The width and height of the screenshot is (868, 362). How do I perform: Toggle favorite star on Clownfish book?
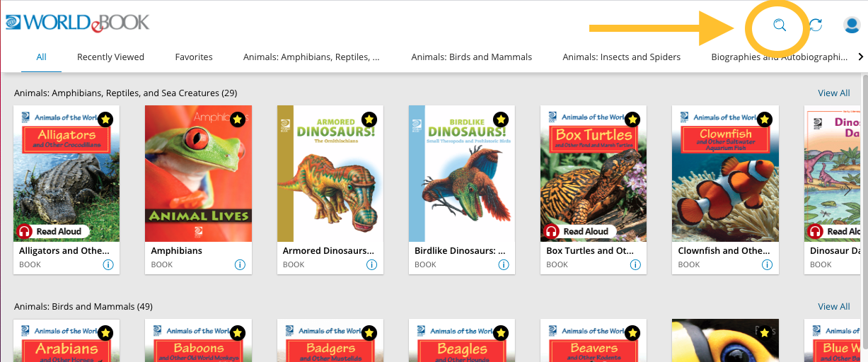click(x=763, y=119)
